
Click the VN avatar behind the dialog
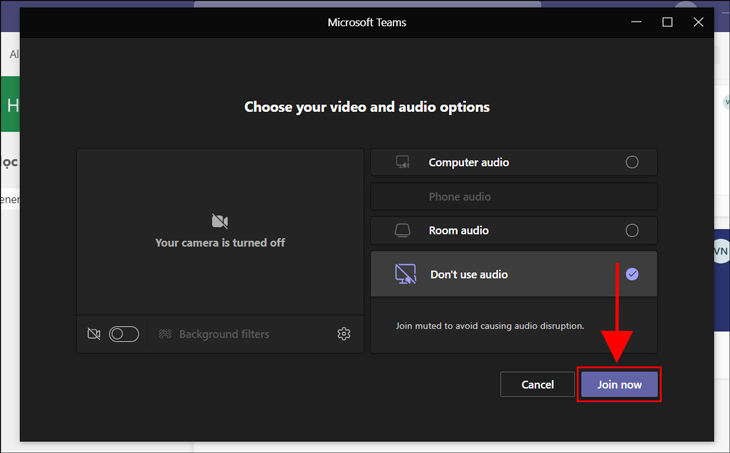pyautogui.click(x=722, y=251)
